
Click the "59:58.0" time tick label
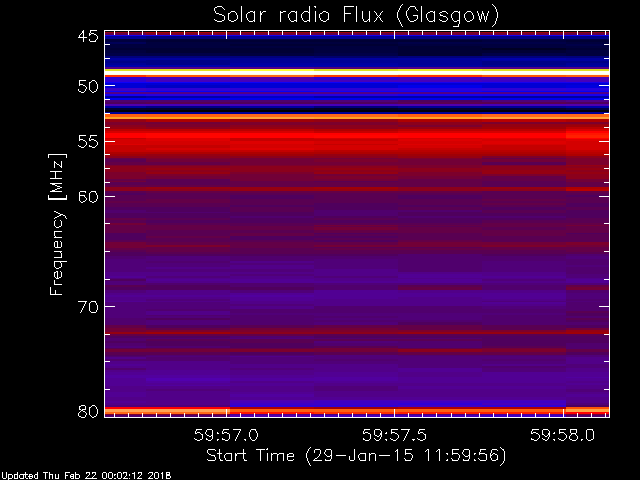pyautogui.click(x=562, y=435)
